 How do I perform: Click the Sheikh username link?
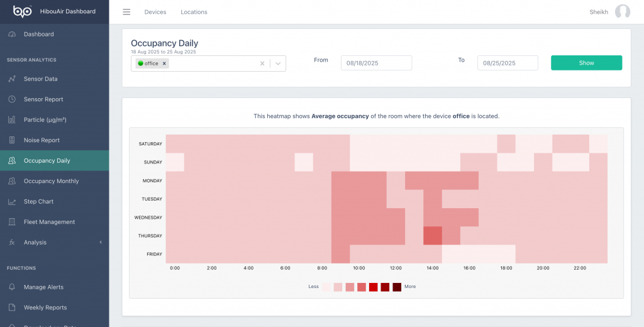(599, 12)
